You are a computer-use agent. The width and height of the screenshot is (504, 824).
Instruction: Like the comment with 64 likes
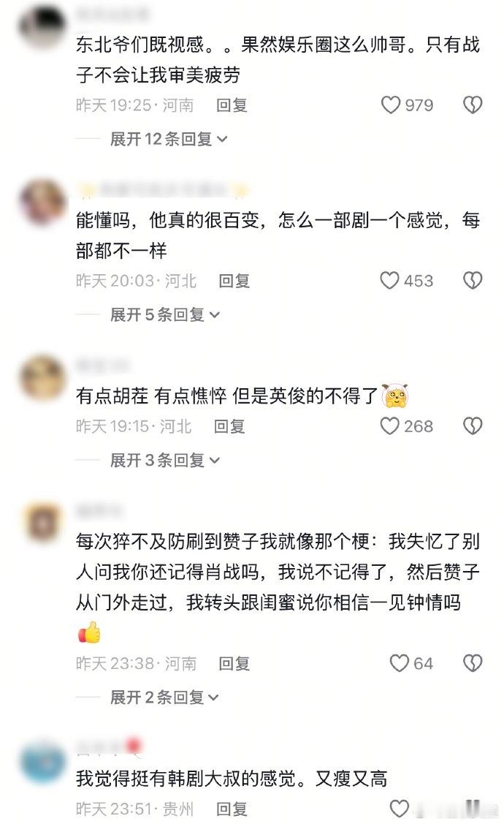pyautogui.click(x=399, y=663)
